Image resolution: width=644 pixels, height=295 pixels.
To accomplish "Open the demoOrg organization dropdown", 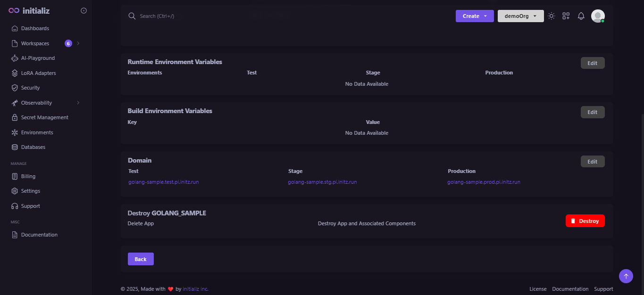I will (521, 16).
